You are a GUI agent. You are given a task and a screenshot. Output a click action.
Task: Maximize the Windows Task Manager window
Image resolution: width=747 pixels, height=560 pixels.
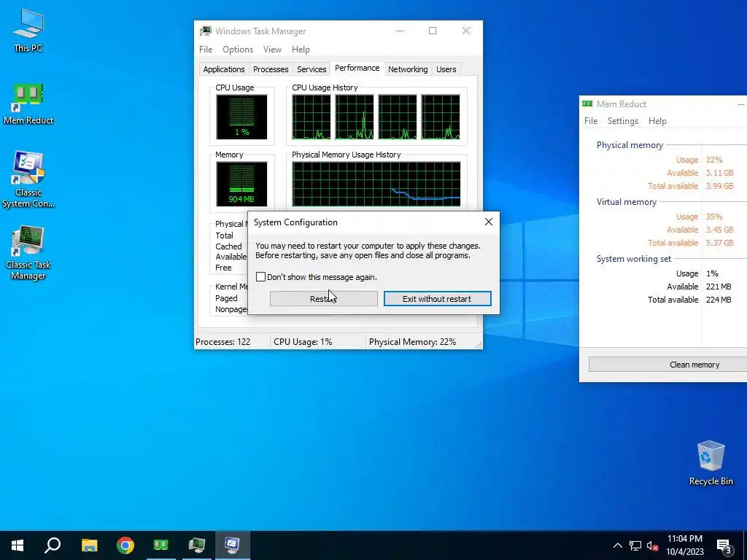click(x=433, y=31)
